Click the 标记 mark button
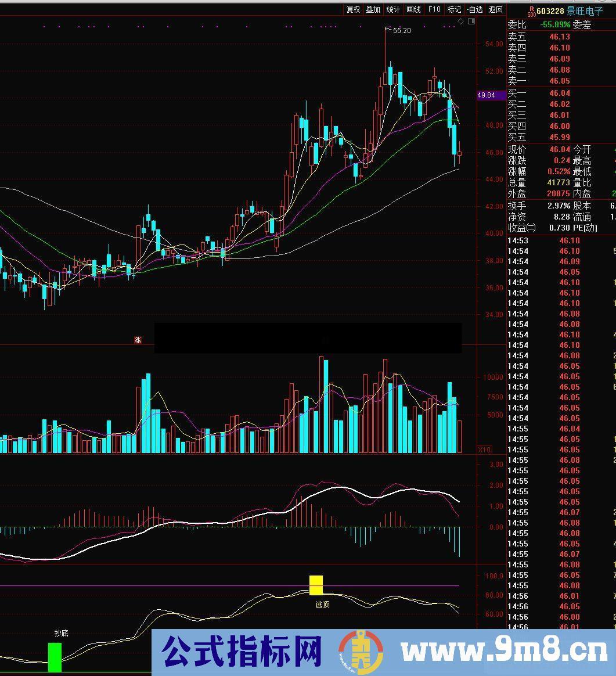The height and width of the screenshot is (676, 616). click(454, 9)
